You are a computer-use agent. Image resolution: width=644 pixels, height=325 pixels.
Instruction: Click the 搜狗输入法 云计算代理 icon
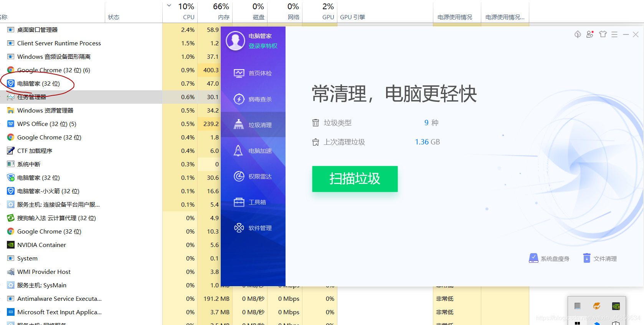11,218
